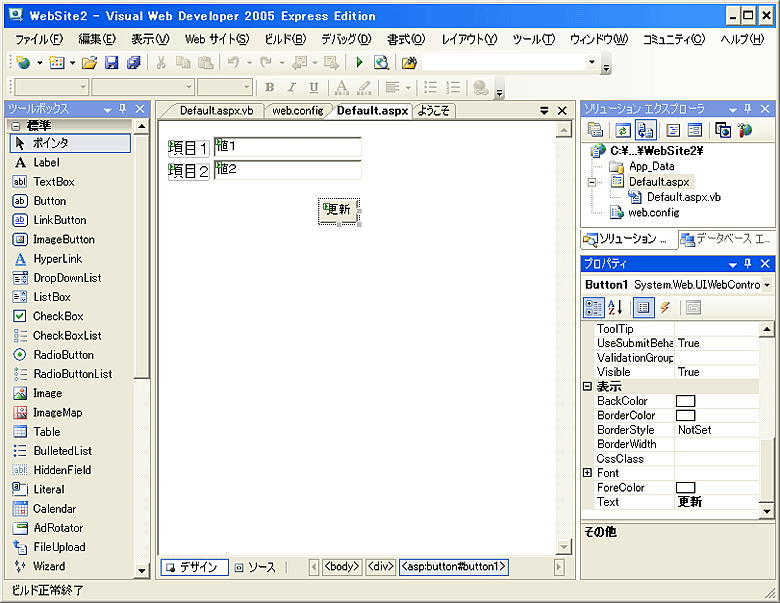
Task: Open the Button1 object selector dropdown
Action: (x=766, y=285)
